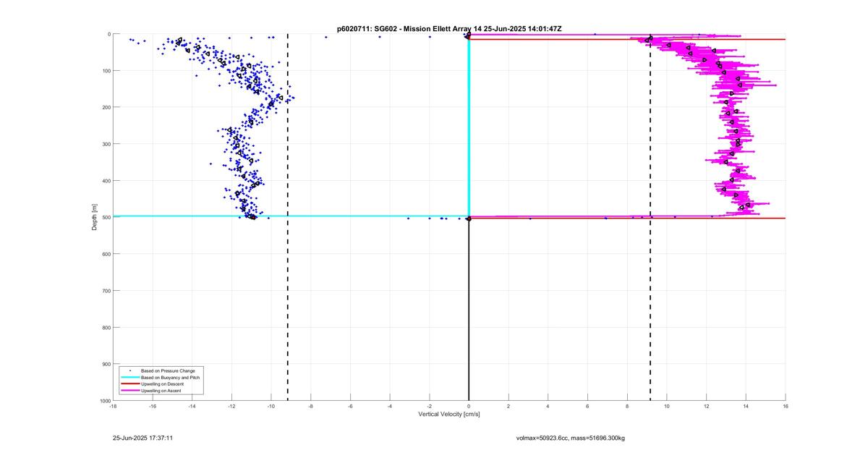
Task: Click the x-axis tick label '8'
Action: point(627,406)
